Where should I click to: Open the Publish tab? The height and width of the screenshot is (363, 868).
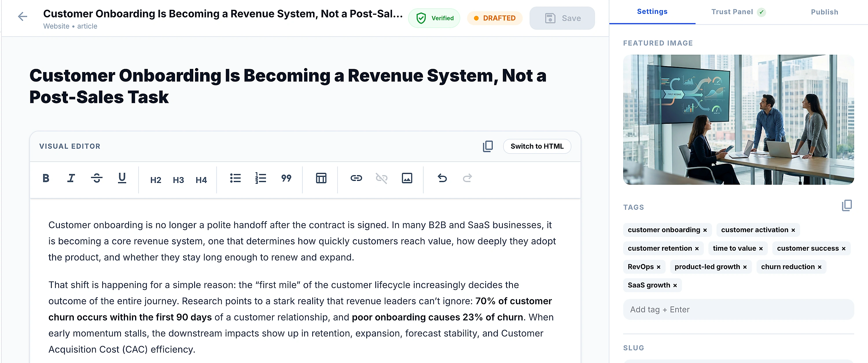[824, 12]
